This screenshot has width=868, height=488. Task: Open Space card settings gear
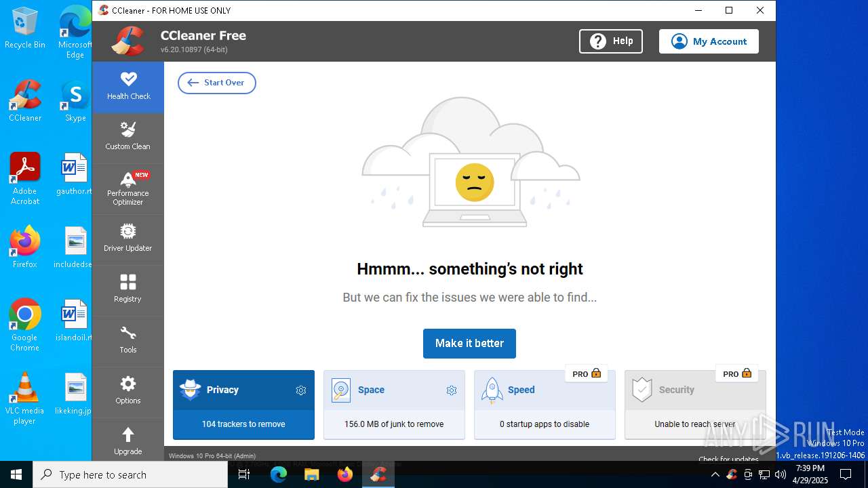[x=452, y=390]
